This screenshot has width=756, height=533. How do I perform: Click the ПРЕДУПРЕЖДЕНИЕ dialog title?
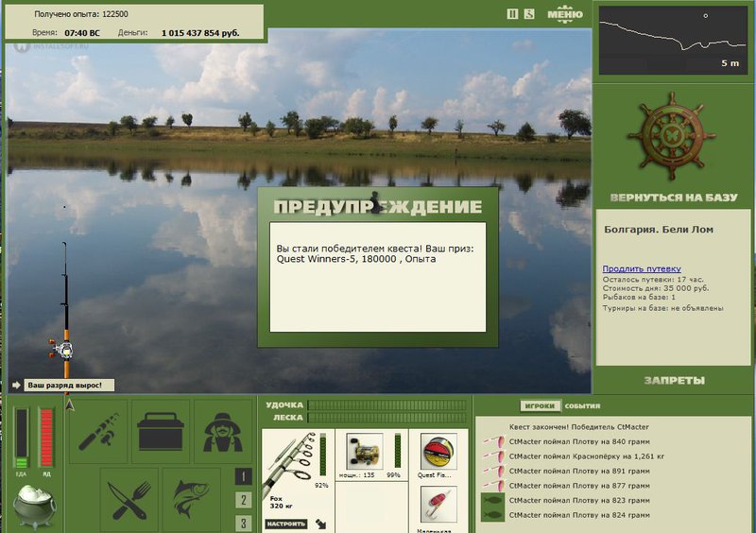pos(377,206)
